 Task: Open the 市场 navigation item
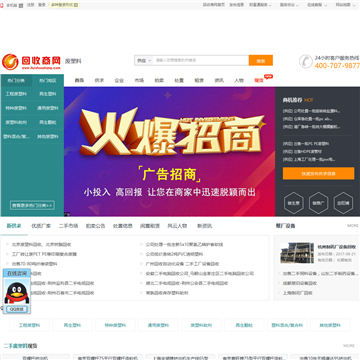tap(139, 80)
